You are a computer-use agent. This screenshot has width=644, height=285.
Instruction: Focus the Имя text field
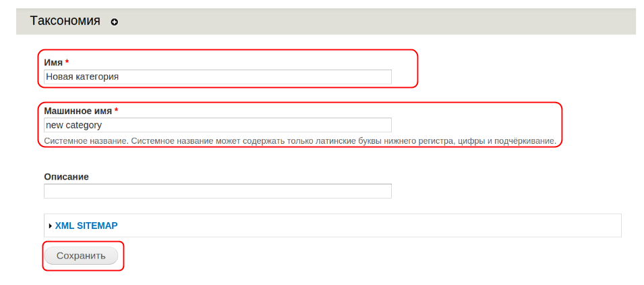tap(217, 77)
